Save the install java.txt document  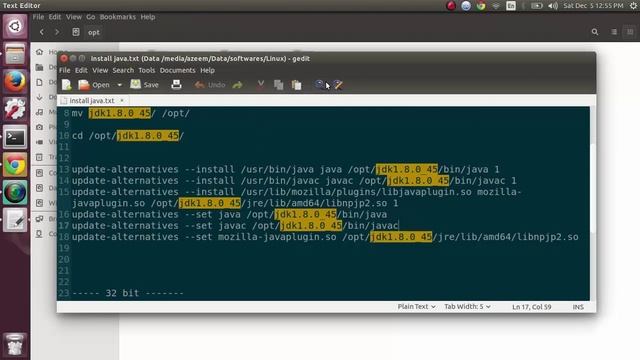click(x=144, y=85)
